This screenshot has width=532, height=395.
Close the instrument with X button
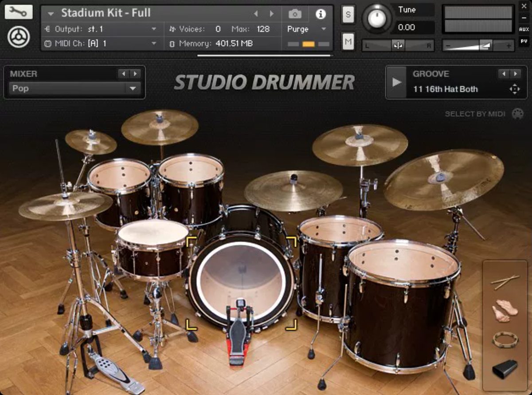[524, 7]
